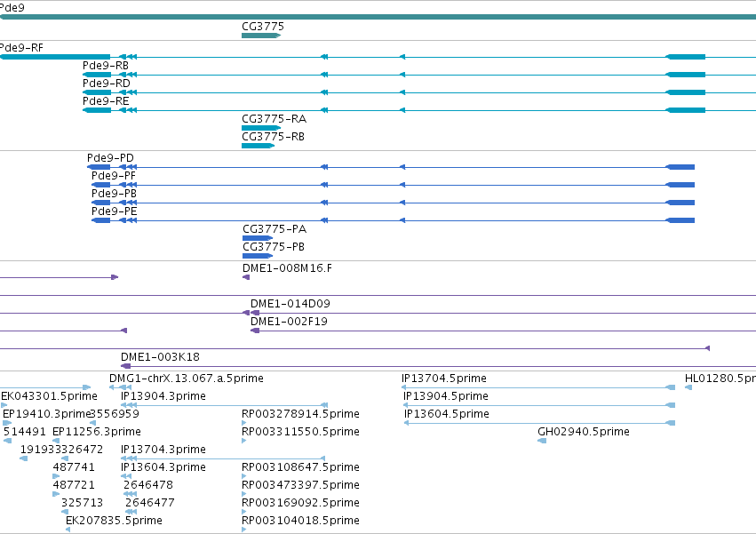Screen dimensions: 756x534
Task: Select protein label Pde9-PF
Action: 114,176
